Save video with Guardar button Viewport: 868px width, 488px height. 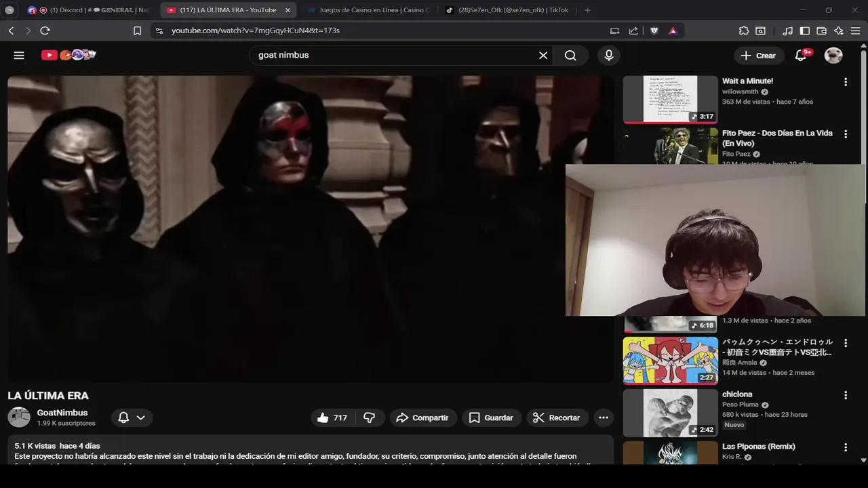point(492,418)
